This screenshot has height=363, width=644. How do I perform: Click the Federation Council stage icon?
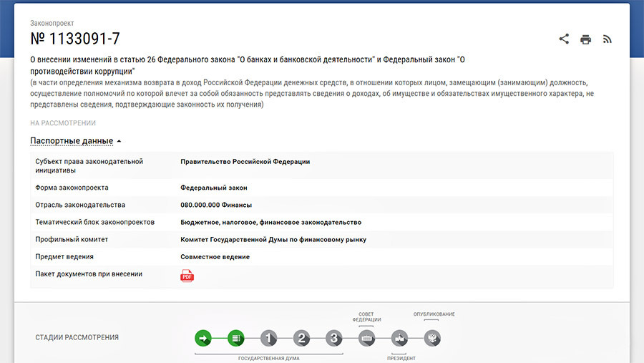click(366, 338)
